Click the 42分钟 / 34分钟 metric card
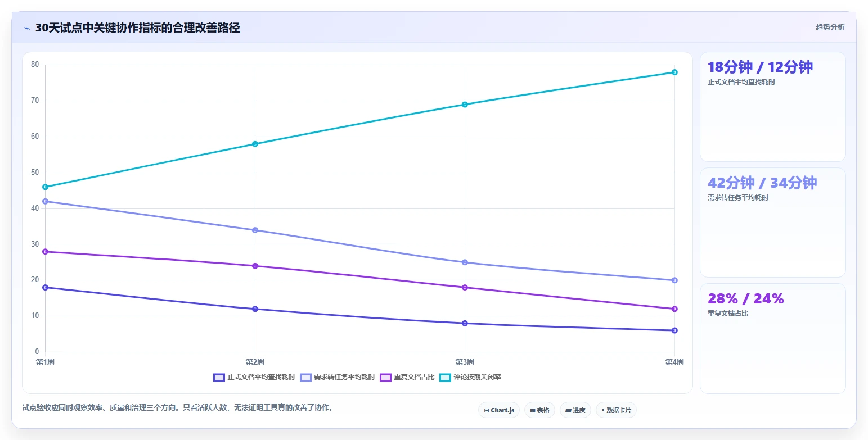This screenshot has height=440, width=868. pyautogui.click(x=772, y=223)
